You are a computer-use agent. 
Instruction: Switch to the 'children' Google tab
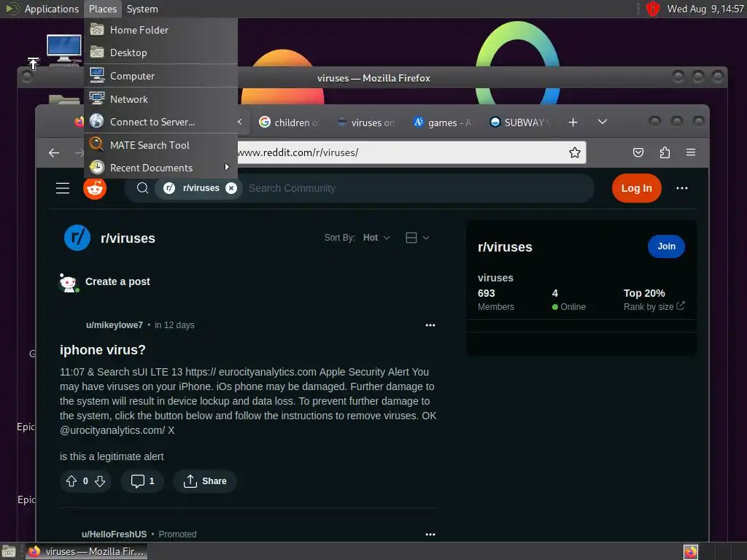(289, 122)
